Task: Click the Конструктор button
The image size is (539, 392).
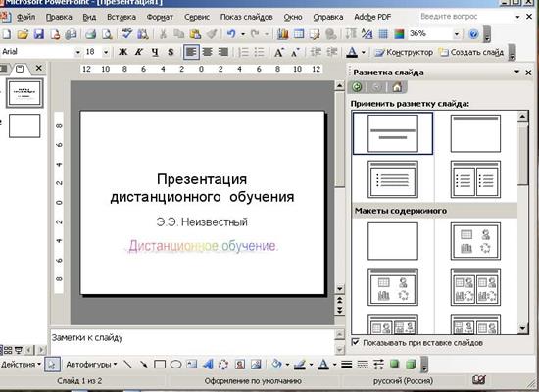Action: tap(404, 52)
